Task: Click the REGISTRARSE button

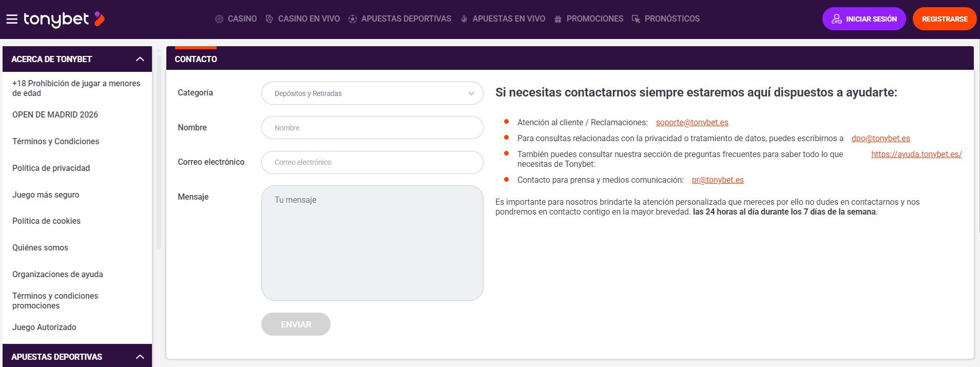Action: coord(945,19)
